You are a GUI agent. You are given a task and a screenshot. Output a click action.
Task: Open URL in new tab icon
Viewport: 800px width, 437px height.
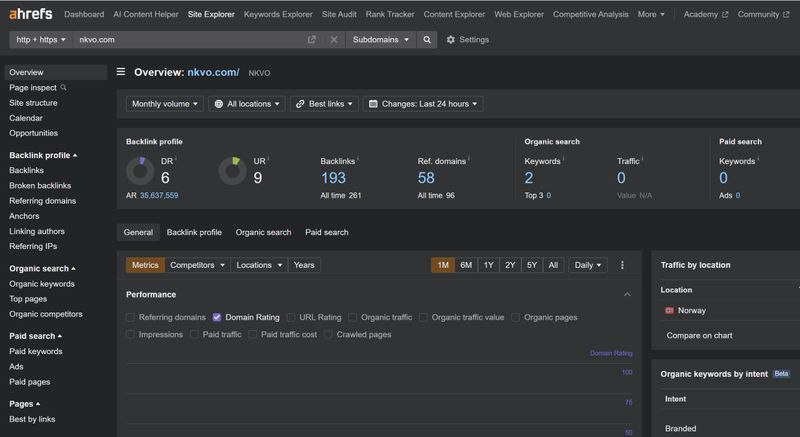[311, 39]
